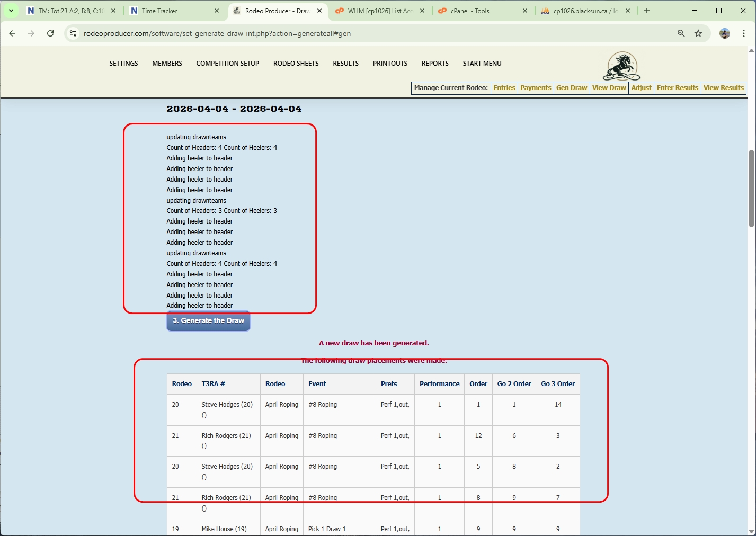Click the browser back arrow
The image size is (756, 536).
(x=12, y=33)
